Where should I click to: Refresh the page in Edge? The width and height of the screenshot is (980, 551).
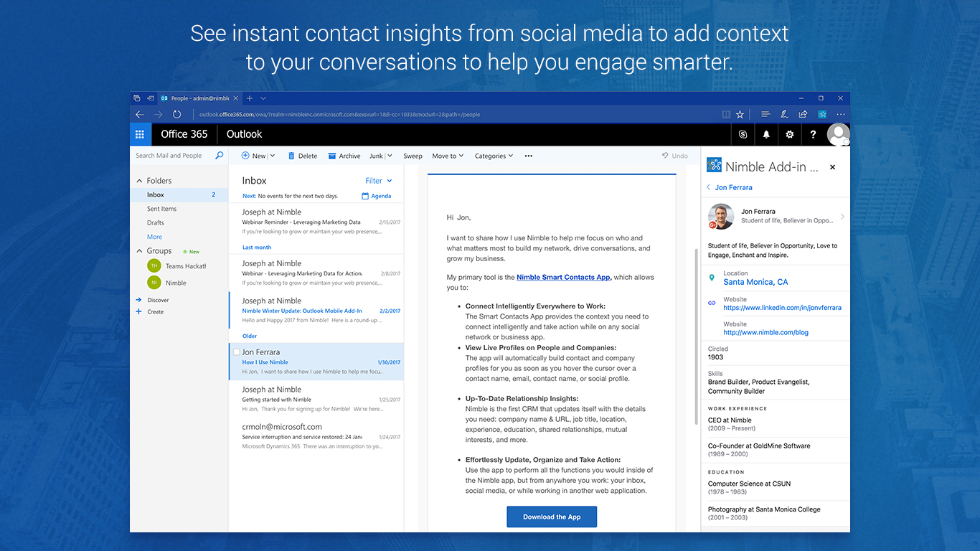176,114
